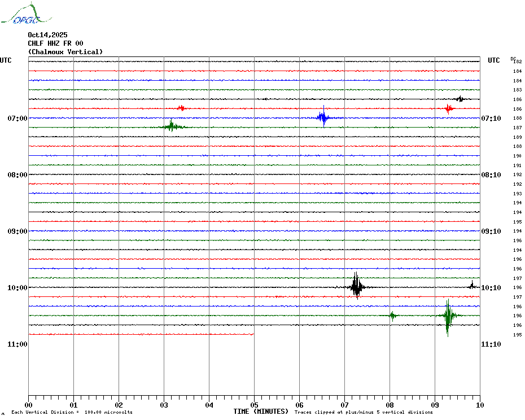
Task: Click the Traces clipped footer note
Action: pos(364,412)
